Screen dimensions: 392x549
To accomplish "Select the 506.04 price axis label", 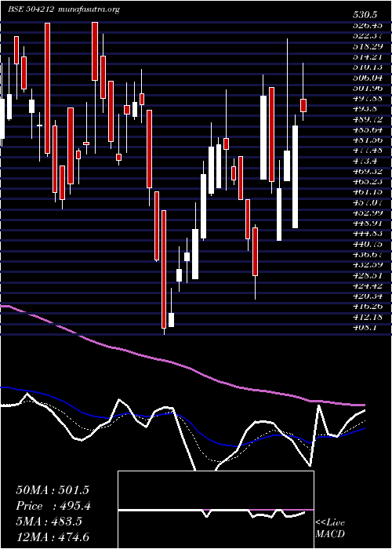I will click(x=367, y=78).
